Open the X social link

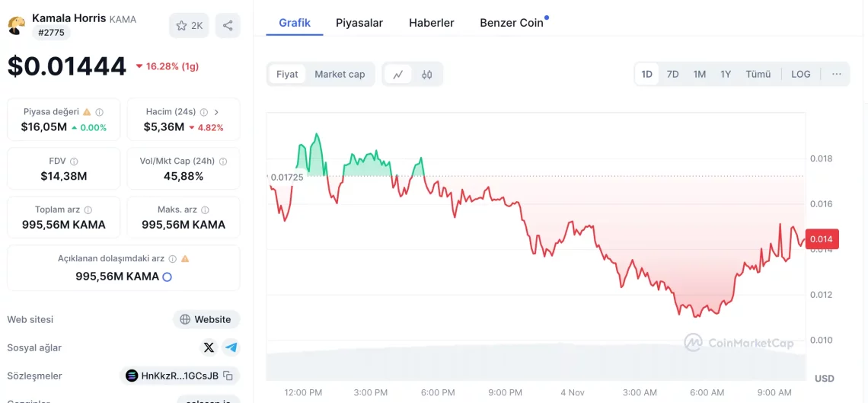click(209, 347)
